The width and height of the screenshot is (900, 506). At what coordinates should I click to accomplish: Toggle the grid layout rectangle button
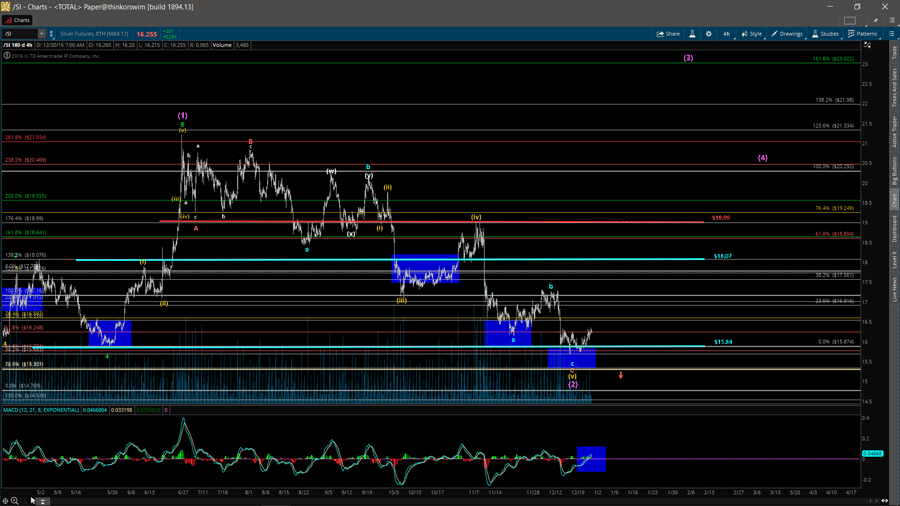(x=850, y=20)
